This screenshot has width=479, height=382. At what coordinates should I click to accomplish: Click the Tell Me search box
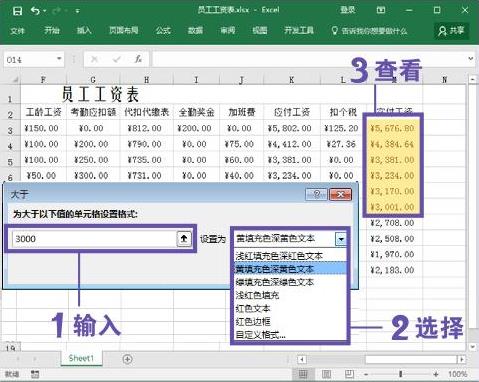tap(369, 31)
